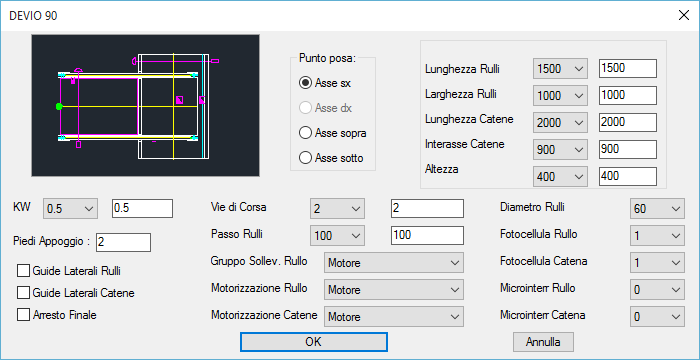The image size is (700, 360).
Task: Click the Altezza text input field
Action: pyautogui.click(x=628, y=176)
